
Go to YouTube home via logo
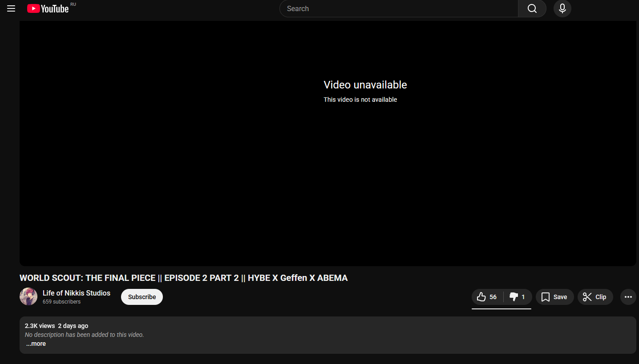[48, 8]
